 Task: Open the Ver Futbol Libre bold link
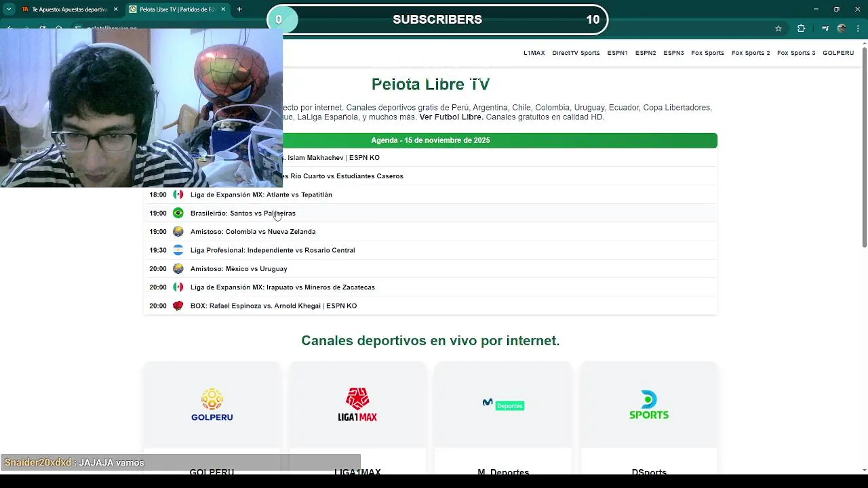451,117
